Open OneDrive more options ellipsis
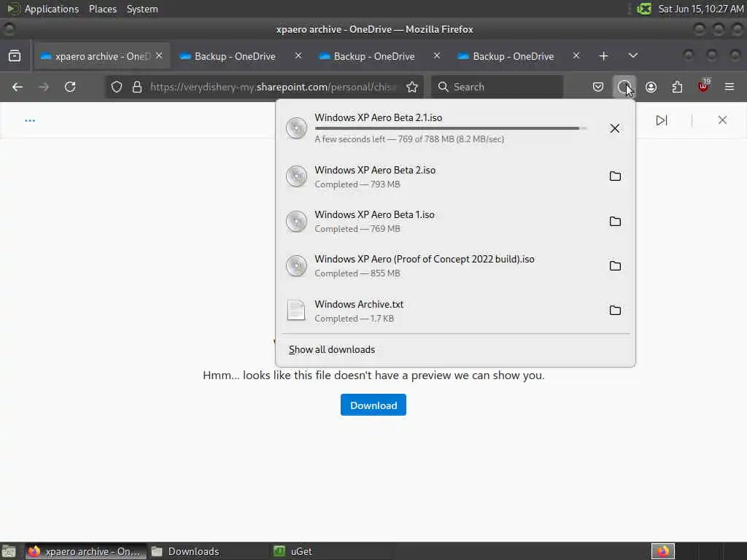This screenshot has height=560, width=747. click(x=30, y=120)
